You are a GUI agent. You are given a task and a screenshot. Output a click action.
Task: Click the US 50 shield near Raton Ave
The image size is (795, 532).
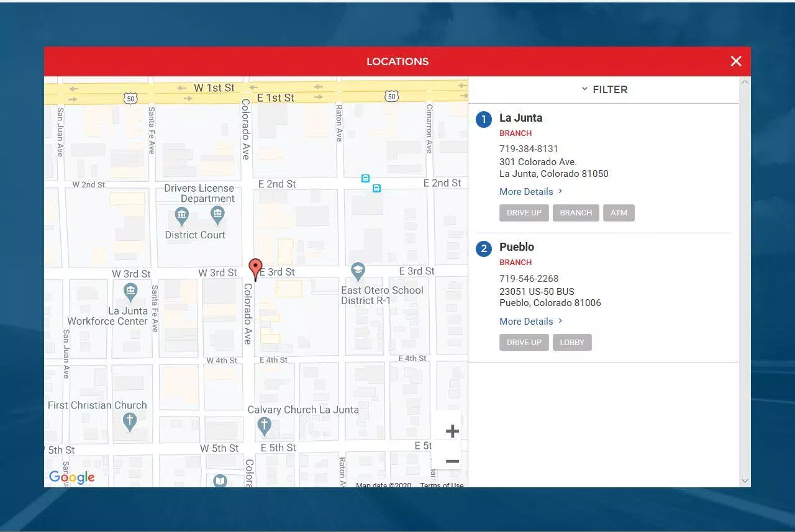pyautogui.click(x=391, y=96)
